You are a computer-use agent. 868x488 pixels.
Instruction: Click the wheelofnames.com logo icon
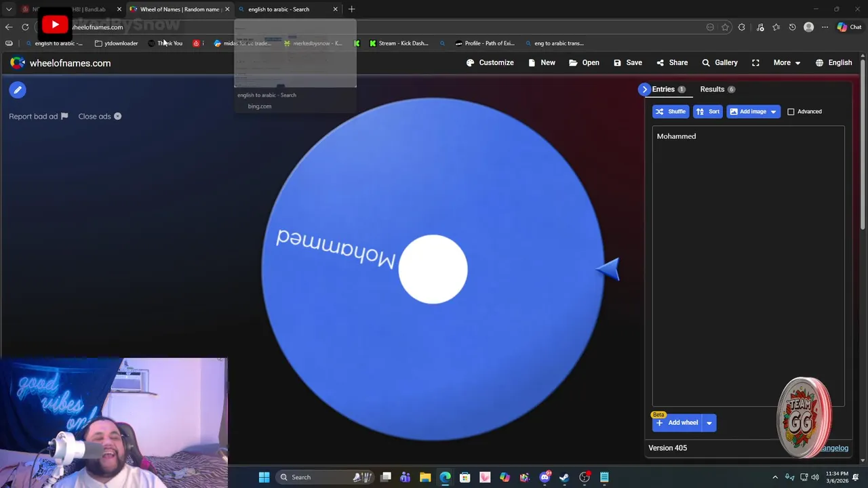[18, 62]
